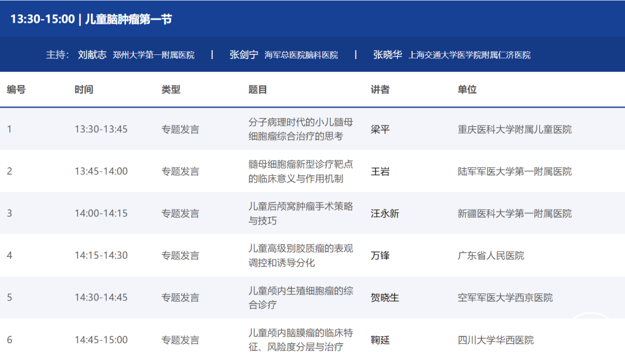Open talk on 儿童颅内脑膜瘤的临床特征
Screen dimensions: 625x364
[300, 340]
